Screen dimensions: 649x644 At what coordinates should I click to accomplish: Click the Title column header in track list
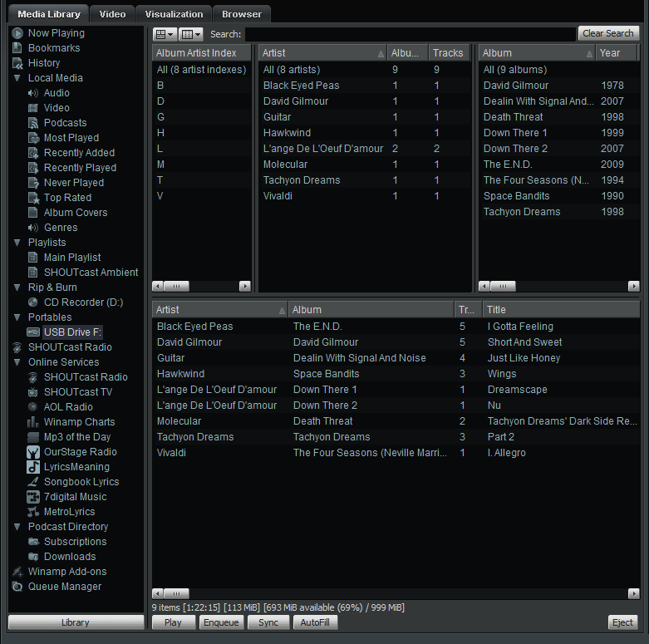click(x=561, y=310)
